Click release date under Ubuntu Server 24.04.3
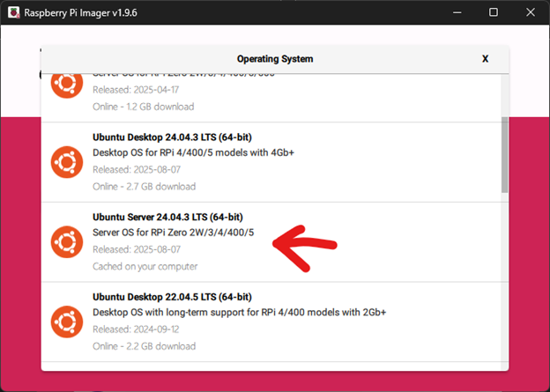Viewport: 550px width, 392px height. [137, 249]
